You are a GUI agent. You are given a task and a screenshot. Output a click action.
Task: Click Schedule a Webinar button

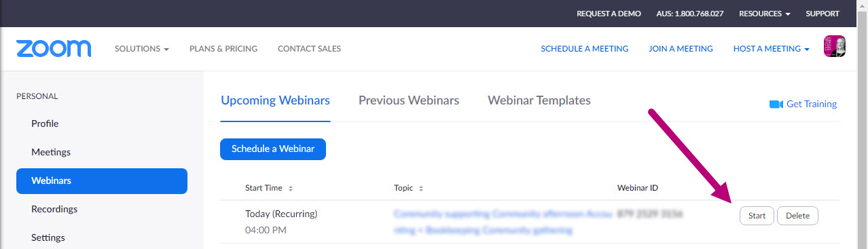point(273,149)
